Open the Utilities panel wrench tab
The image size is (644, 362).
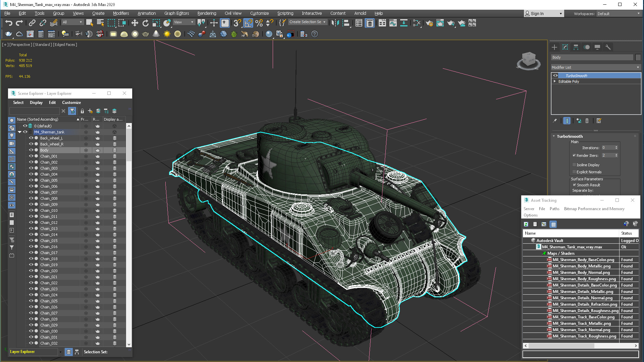[608, 47]
